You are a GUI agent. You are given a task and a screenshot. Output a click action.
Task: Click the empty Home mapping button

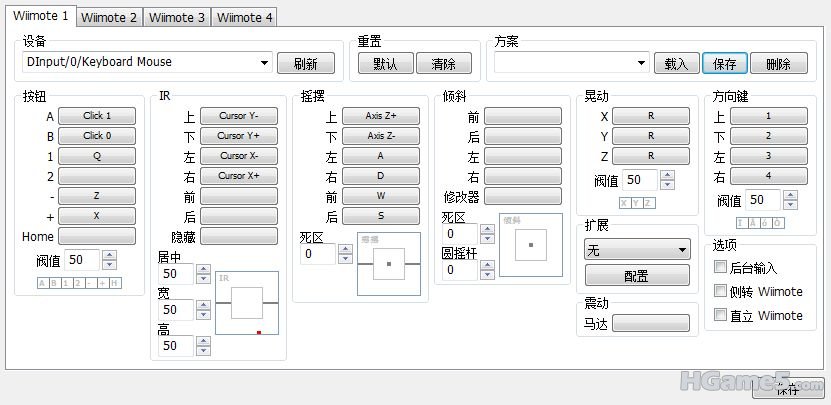tap(97, 236)
